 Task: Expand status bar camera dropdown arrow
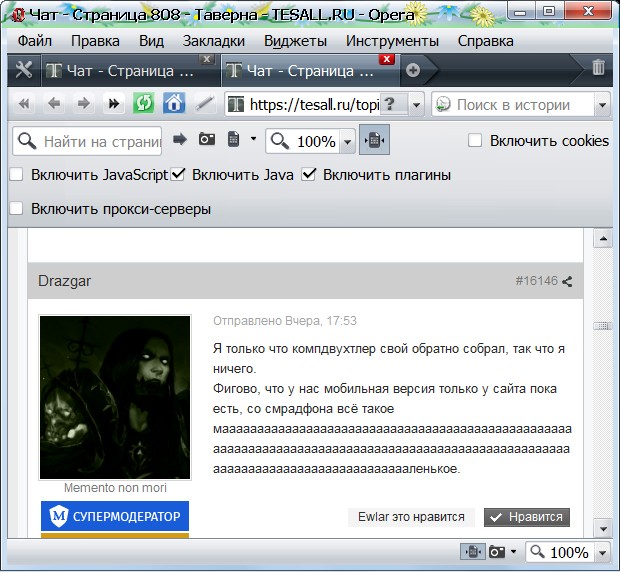tap(514, 551)
